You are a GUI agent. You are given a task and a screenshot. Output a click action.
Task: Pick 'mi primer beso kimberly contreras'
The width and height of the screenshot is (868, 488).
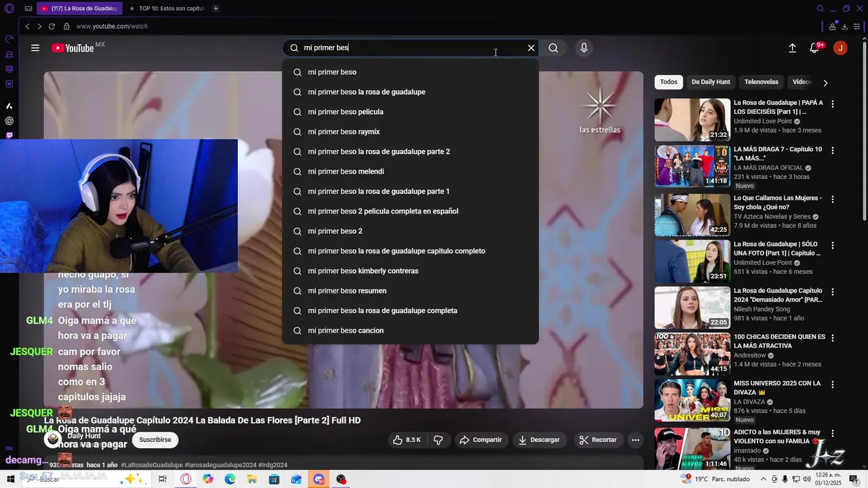(410, 271)
